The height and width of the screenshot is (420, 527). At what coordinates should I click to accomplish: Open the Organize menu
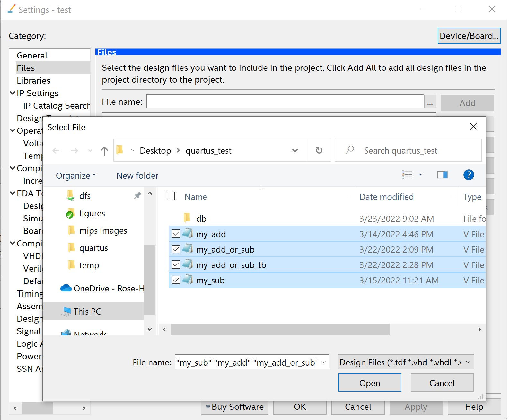tap(76, 176)
